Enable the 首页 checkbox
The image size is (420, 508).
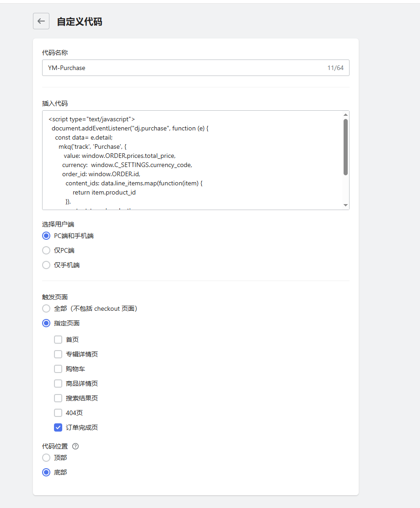pyautogui.click(x=58, y=340)
